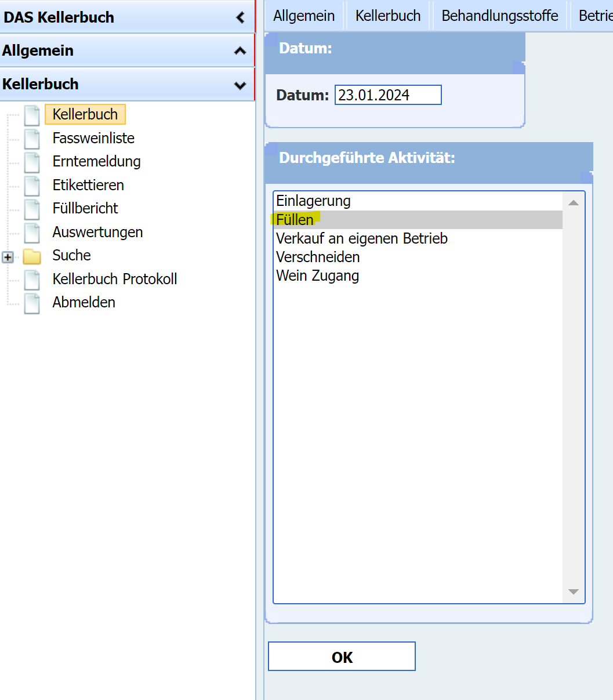Click the page icon next to Erntemeldung
Screen dimensions: 613x700
32,162
